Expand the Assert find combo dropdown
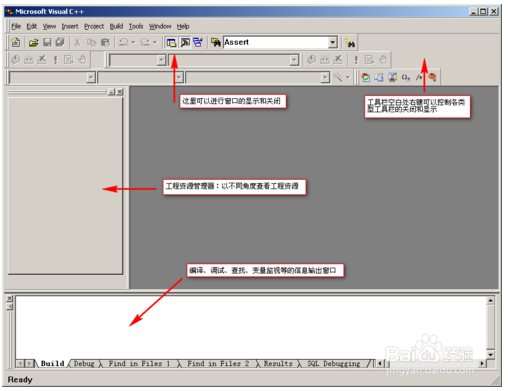 pyautogui.click(x=333, y=42)
